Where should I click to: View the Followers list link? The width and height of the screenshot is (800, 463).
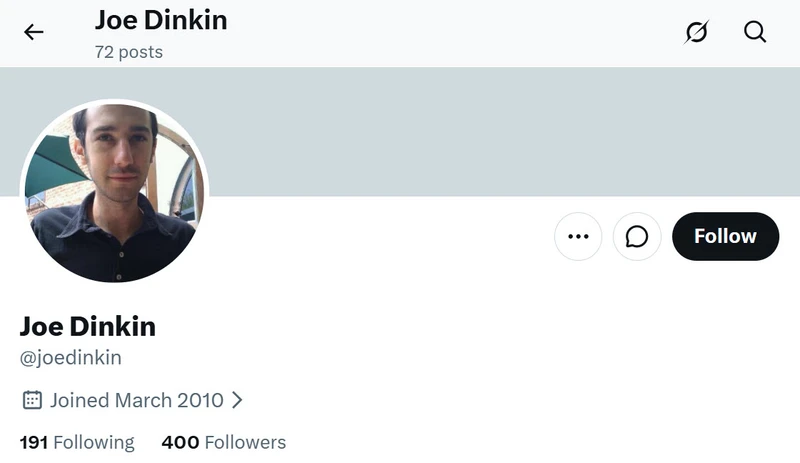point(223,442)
